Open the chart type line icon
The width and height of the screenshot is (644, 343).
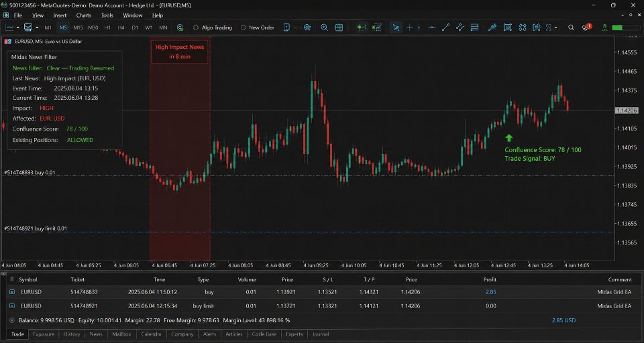[9, 27]
